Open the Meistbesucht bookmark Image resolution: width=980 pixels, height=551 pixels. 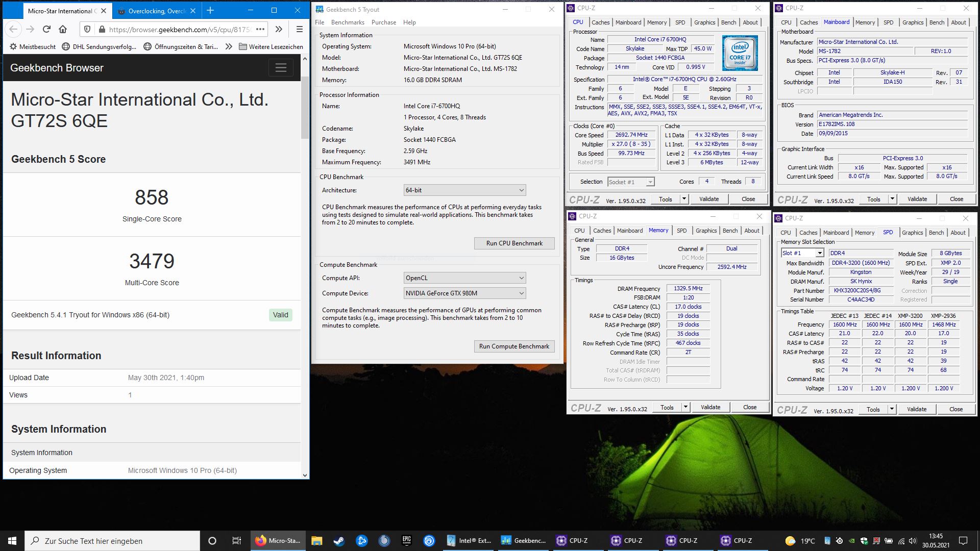point(33,46)
